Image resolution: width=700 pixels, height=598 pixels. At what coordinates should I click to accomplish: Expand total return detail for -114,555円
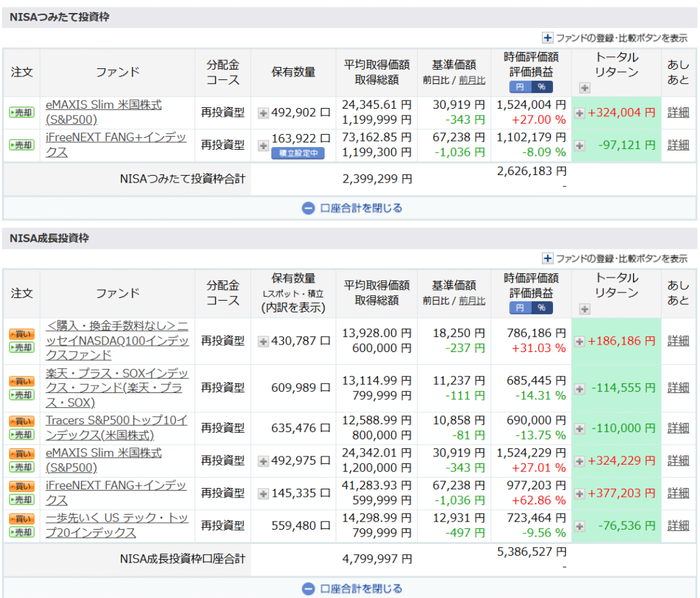point(580,388)
